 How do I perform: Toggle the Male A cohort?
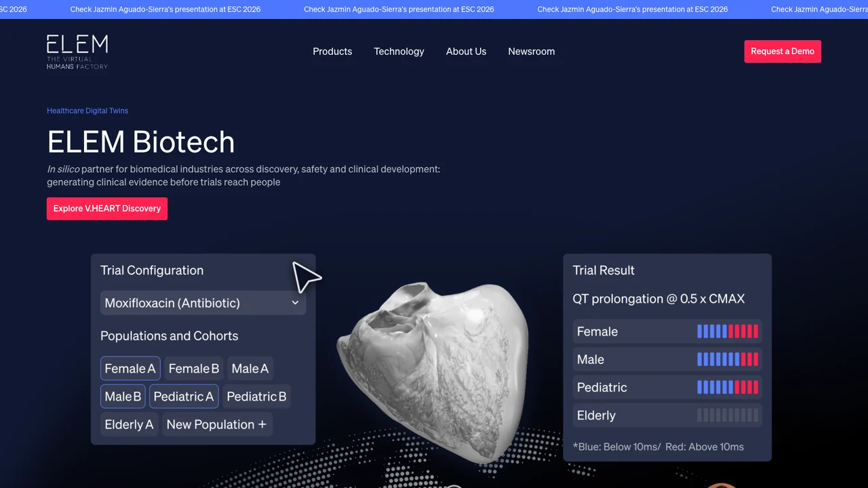point(250,369)
